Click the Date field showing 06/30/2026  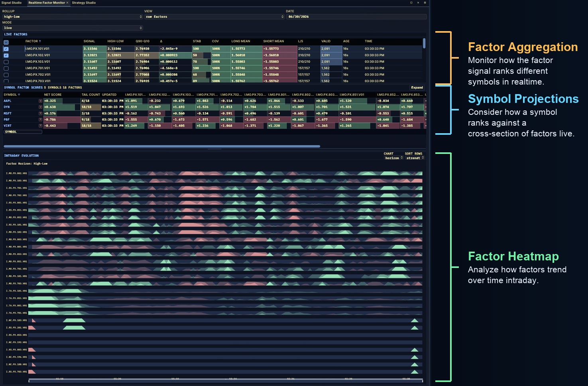click(x=356, y=17)
